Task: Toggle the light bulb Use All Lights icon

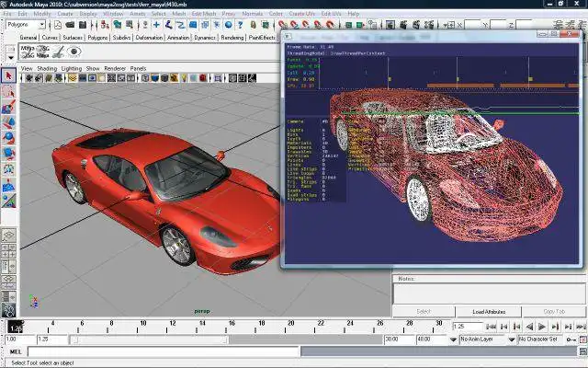Action: pyautogui.click(x=184, y=78)
